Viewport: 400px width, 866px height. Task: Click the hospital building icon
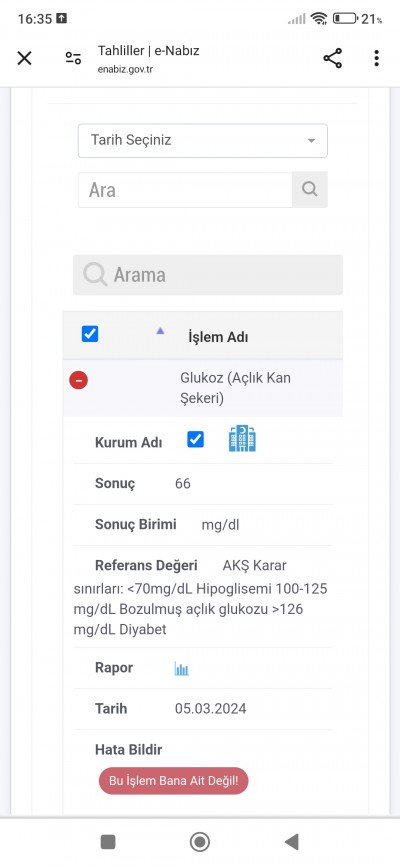coord(242,439)
